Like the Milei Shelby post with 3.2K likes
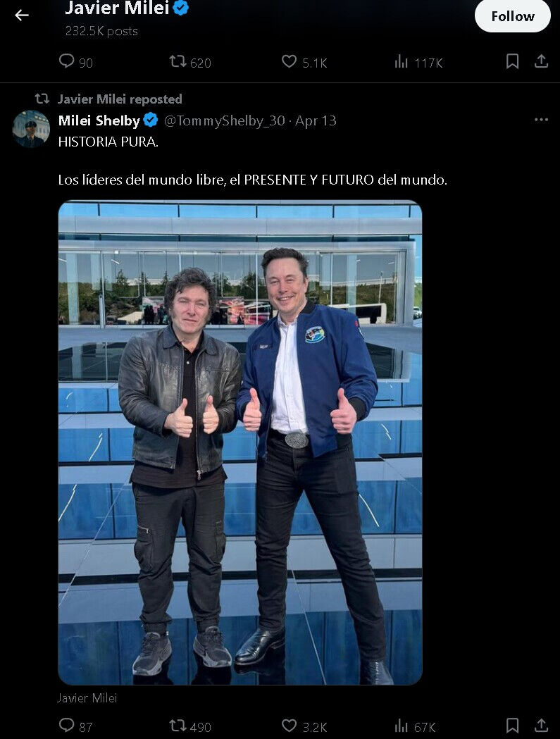 click(304, 726)
